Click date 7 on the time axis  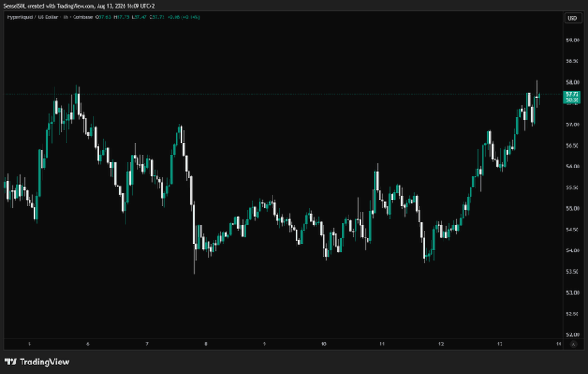click(x=147, y=344)
